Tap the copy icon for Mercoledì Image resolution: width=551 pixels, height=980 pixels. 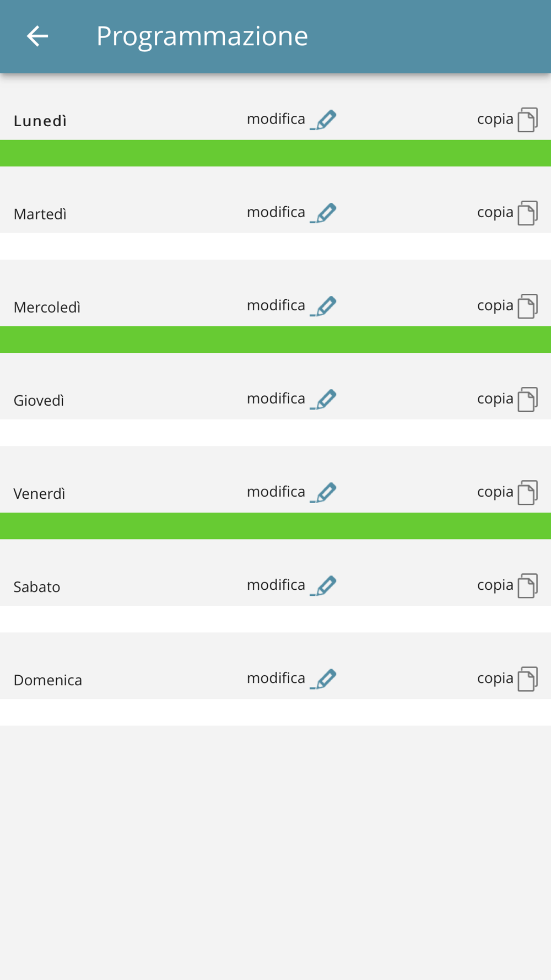[x=527, y=306]
